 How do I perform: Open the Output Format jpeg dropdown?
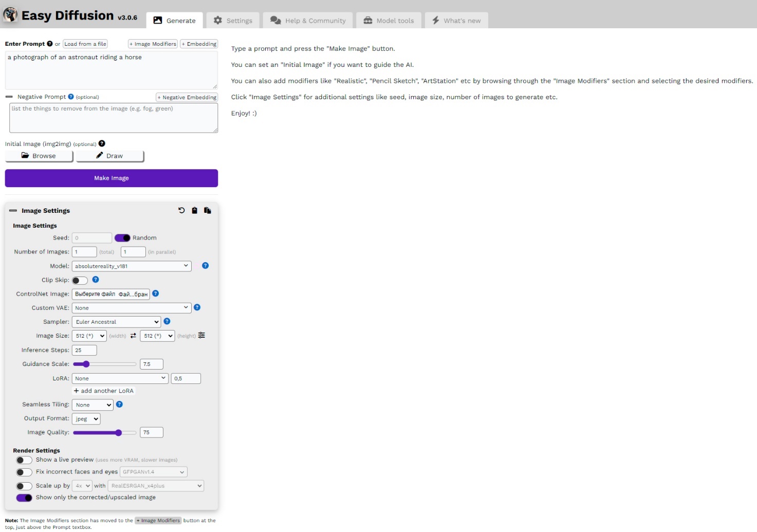pos(86,419)
